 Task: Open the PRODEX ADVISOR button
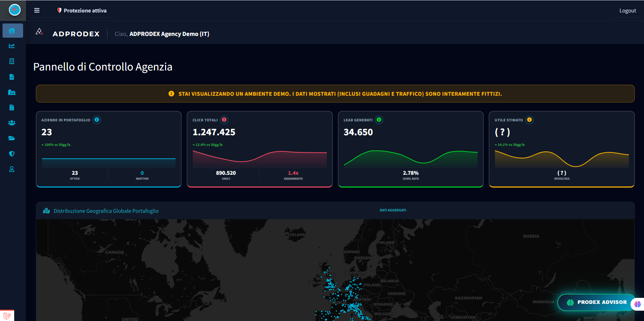tap(596, 302)
